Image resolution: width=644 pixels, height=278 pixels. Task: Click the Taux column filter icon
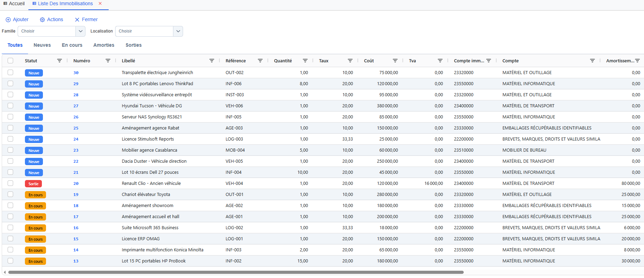pyautogui.click(x=350, y=61)
